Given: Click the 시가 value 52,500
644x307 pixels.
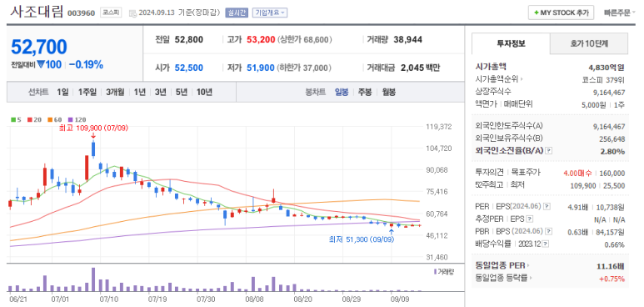Looking at the screenshot, I should (x=189, y=68).
